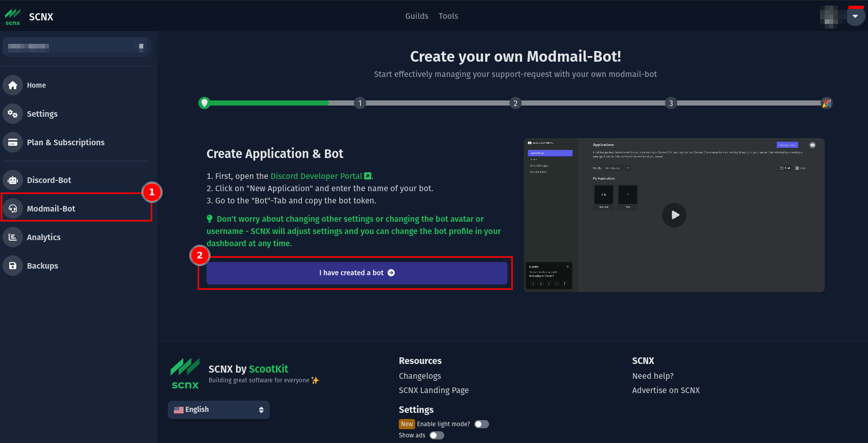Open Settings via the gears icon
Image resolution: width=868 pixels, height=443 pixels.
point(13,114)
